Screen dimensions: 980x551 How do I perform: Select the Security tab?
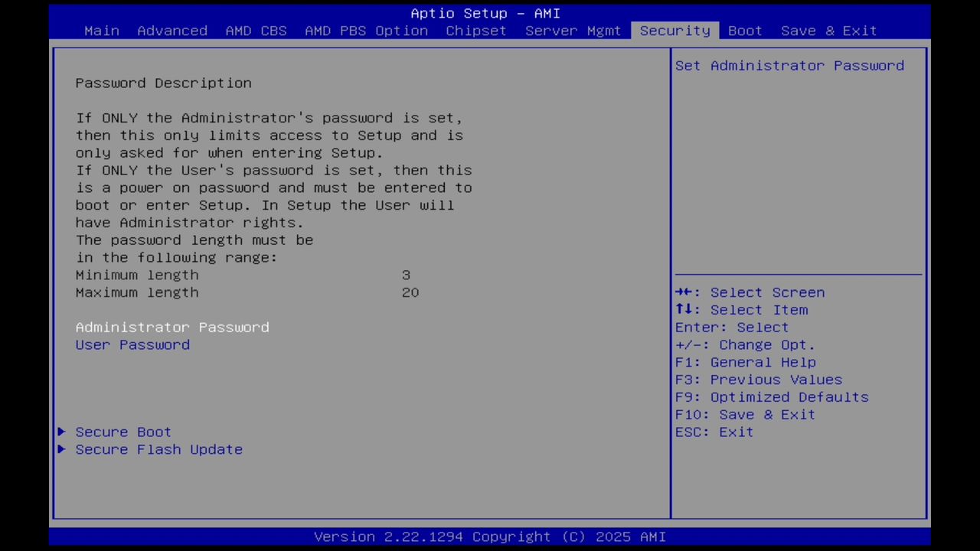coord(675,31)
